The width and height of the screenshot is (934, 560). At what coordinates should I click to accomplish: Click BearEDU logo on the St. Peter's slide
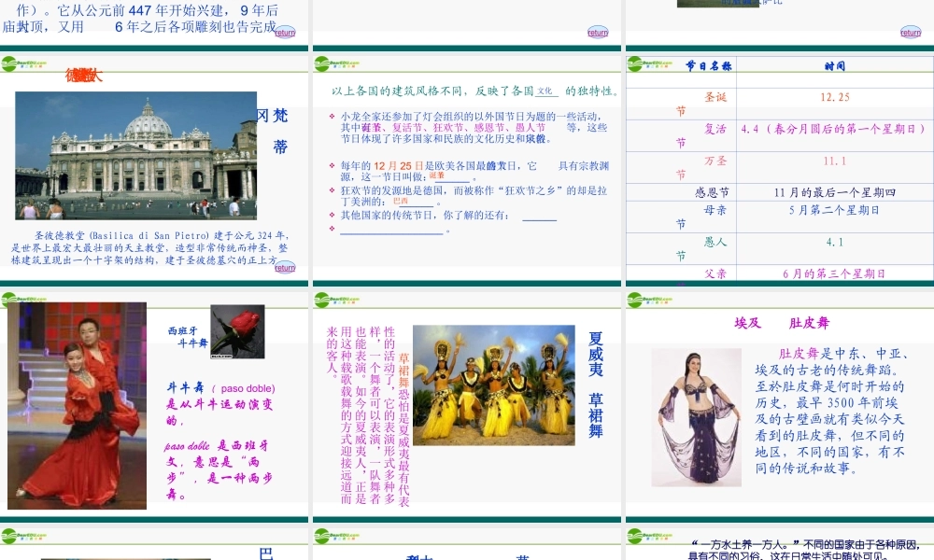[x=24, y=63]
